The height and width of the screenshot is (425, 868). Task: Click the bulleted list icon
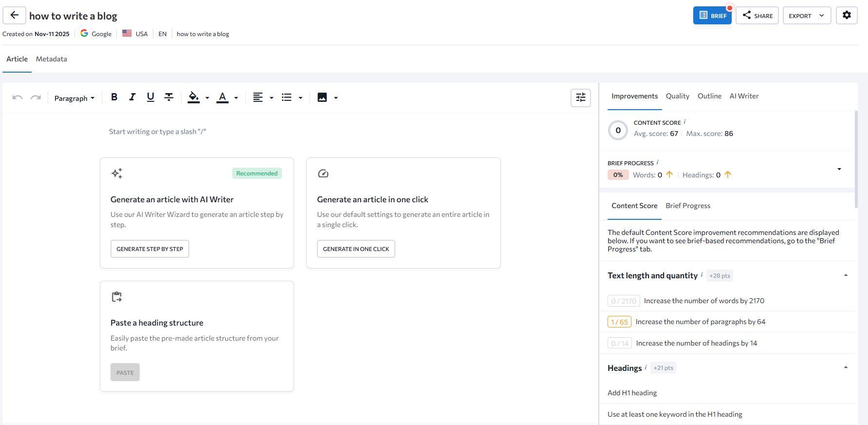[x=287, y=97]
